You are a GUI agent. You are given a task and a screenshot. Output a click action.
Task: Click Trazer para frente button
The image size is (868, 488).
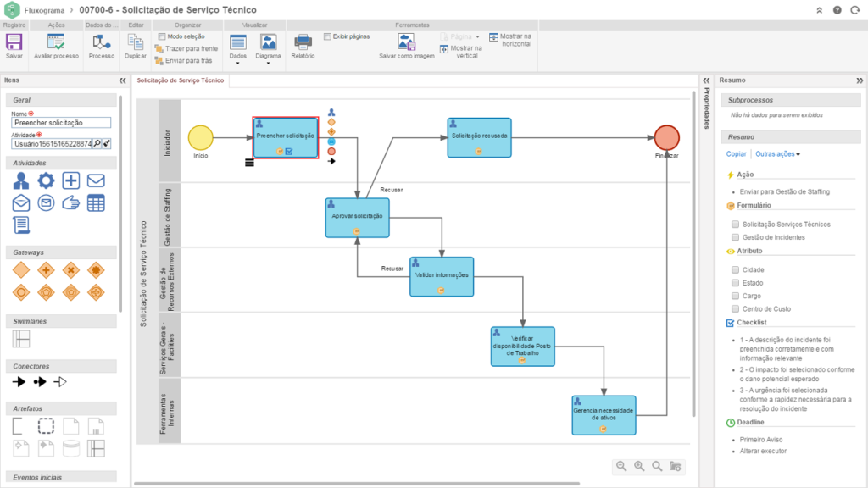186,49
